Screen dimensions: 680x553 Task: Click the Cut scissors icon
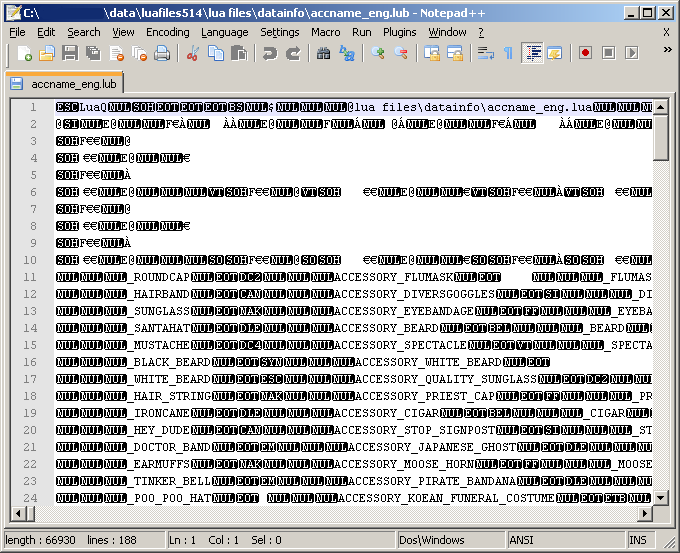(193, 53)
